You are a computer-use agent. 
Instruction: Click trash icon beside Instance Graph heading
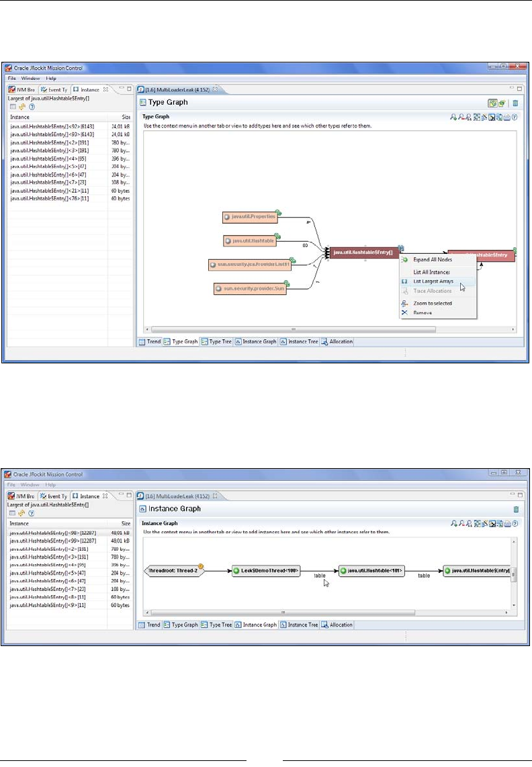(516, 509)
